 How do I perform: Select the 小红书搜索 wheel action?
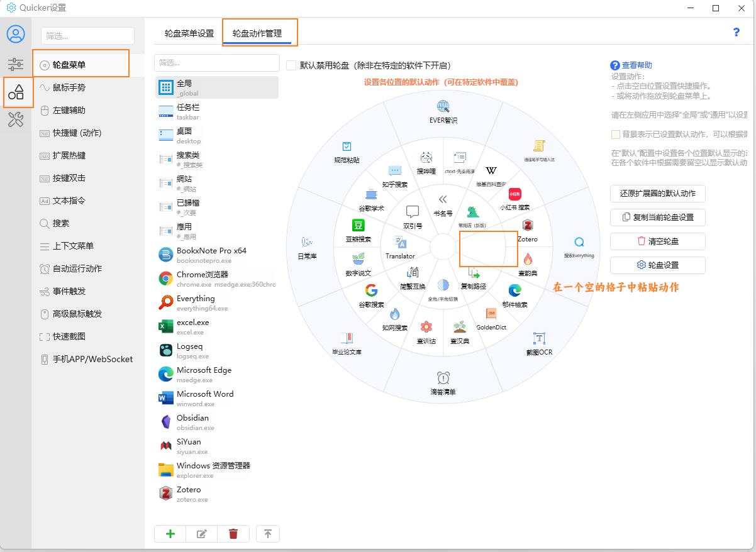[x=515, y=200]
